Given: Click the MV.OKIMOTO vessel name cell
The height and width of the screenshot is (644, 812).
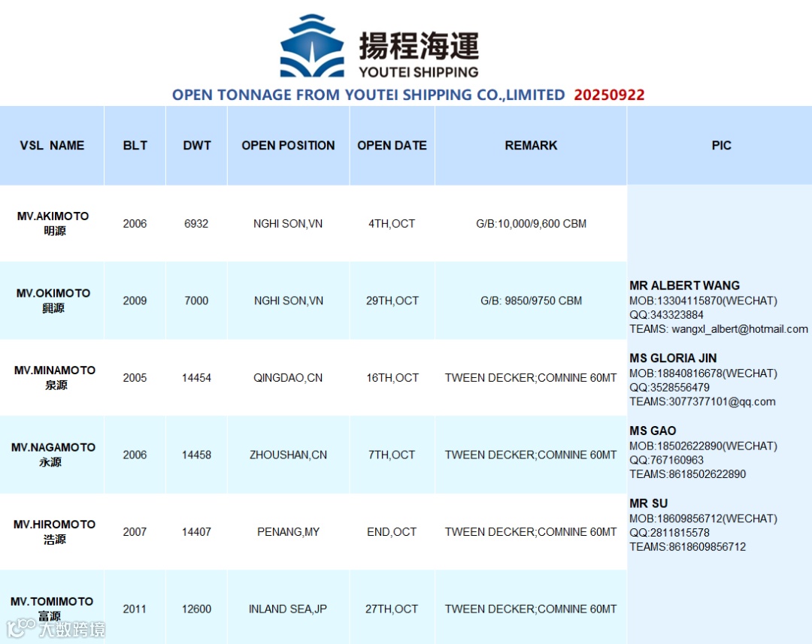Looking at the screenshot, I should coord(53,301).
